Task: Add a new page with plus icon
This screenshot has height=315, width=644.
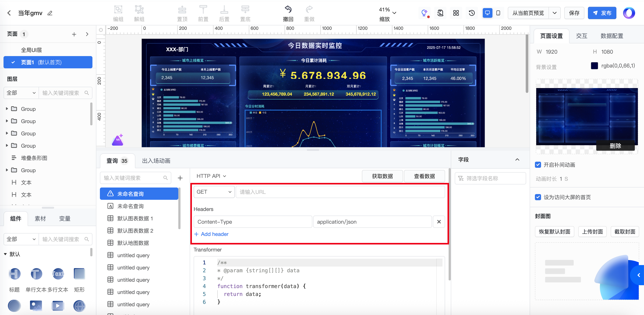Action: 74,34
